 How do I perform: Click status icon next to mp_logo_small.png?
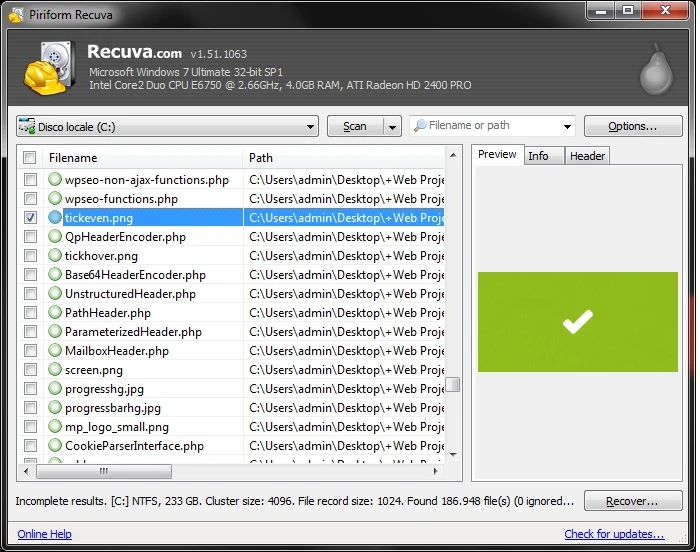(x=56, y=427)
